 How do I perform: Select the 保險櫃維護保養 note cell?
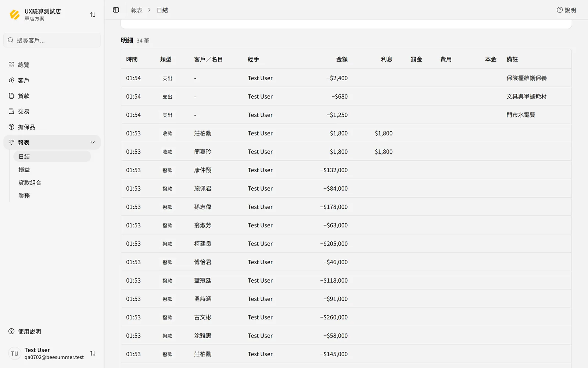coord(527,78)
